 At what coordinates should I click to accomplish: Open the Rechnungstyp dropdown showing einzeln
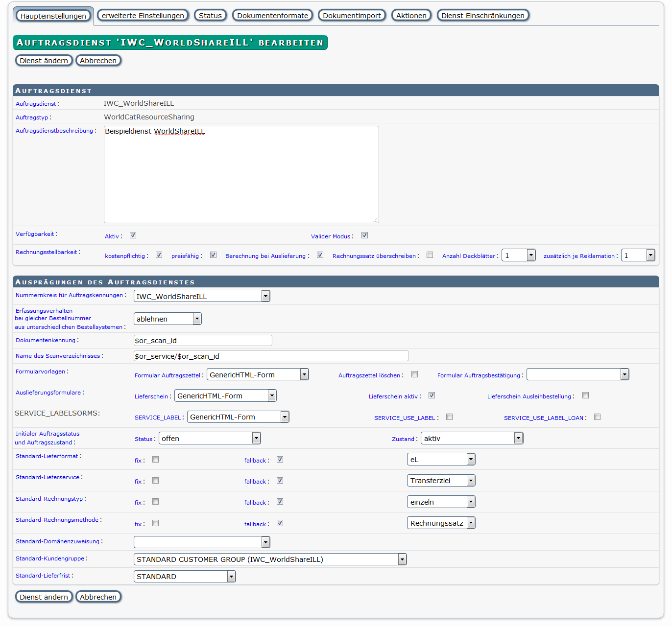(441, 502)
